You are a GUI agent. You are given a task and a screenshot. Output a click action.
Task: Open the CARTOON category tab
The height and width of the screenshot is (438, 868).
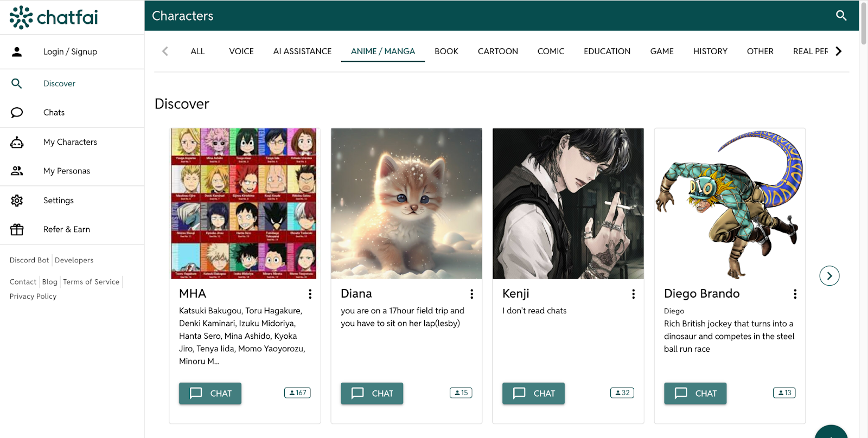498,51
